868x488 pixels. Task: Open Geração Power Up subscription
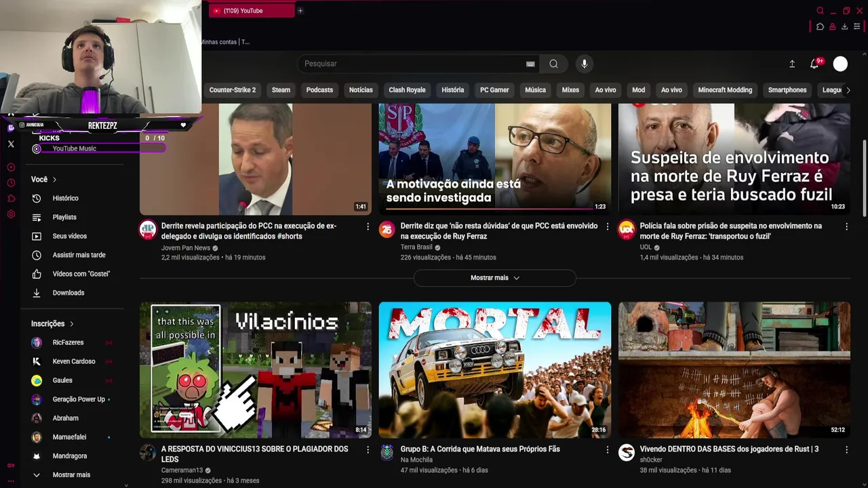click(79, 400)
